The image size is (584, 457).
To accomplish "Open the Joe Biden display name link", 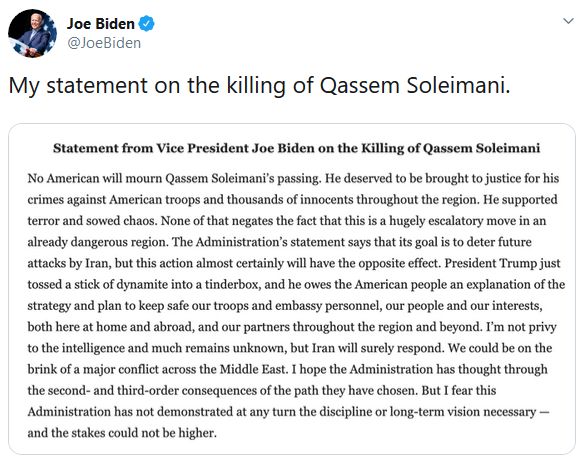I will pos(101,24).
